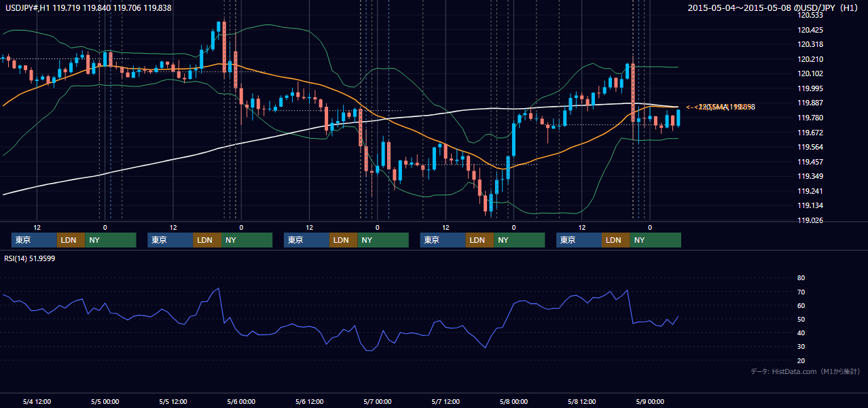The height and width of the screenshot is (408, 868).
Task: Click the RSI level 80 label
Action: coord(801,278)
